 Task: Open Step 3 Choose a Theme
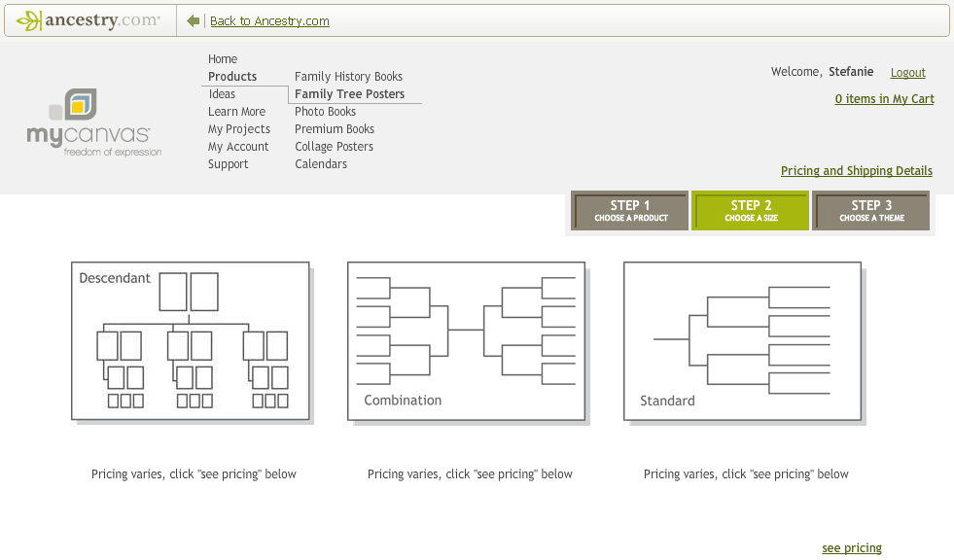tap(871, 211)
